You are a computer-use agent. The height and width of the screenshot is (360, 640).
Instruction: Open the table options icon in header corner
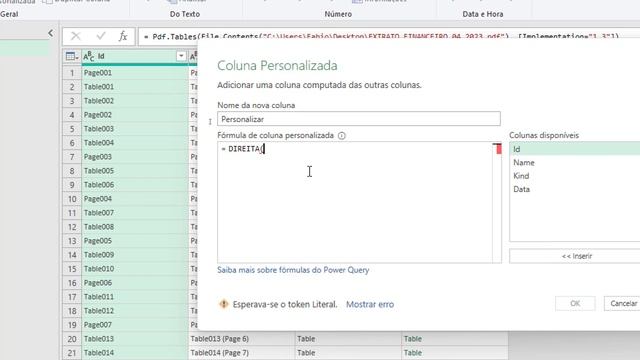[72, 56]
